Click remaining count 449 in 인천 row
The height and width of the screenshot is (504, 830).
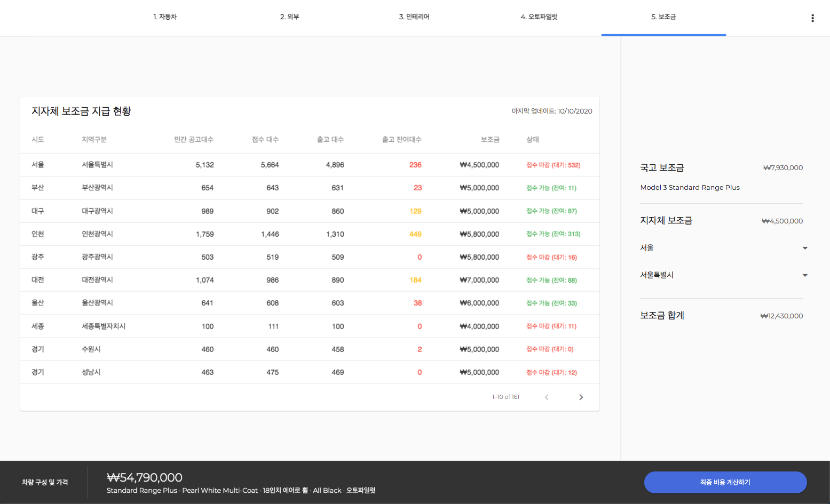coord(415,234)
